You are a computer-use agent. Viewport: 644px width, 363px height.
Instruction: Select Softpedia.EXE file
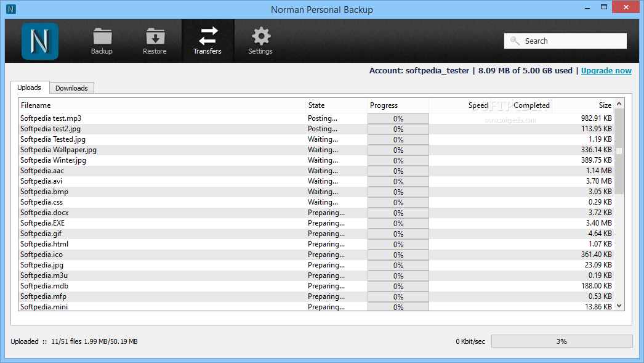pyautogui.click(x=42, y=223)
